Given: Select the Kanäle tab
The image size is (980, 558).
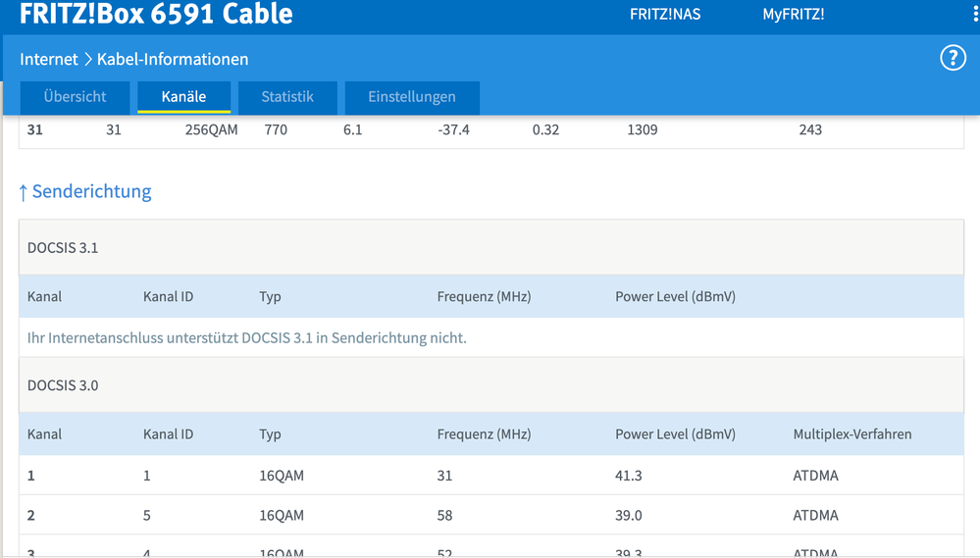Looking at the screenshot, I should [183, 97].
